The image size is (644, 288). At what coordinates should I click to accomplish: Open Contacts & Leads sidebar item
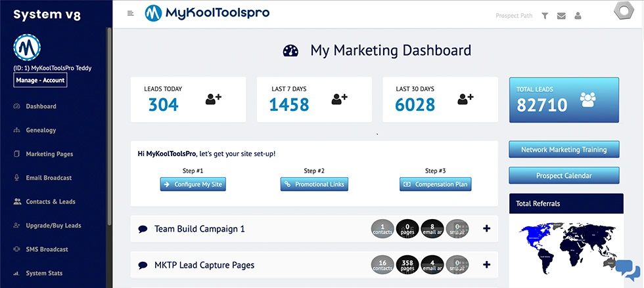tap(50, 201)
